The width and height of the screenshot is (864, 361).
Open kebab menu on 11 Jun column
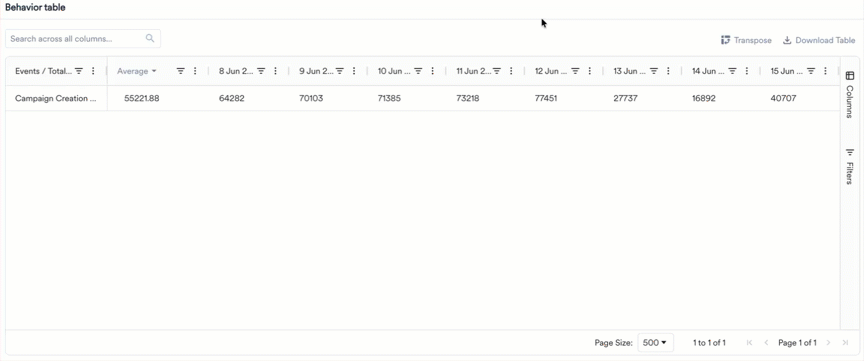pos(511,71)
